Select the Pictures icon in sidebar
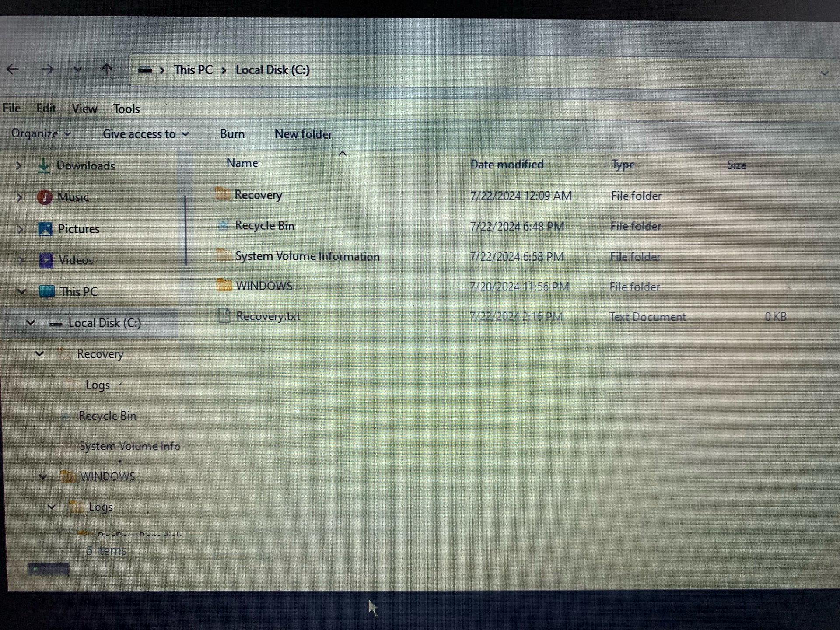This screenshot has height=630, width=840. [x=45, y=229]
